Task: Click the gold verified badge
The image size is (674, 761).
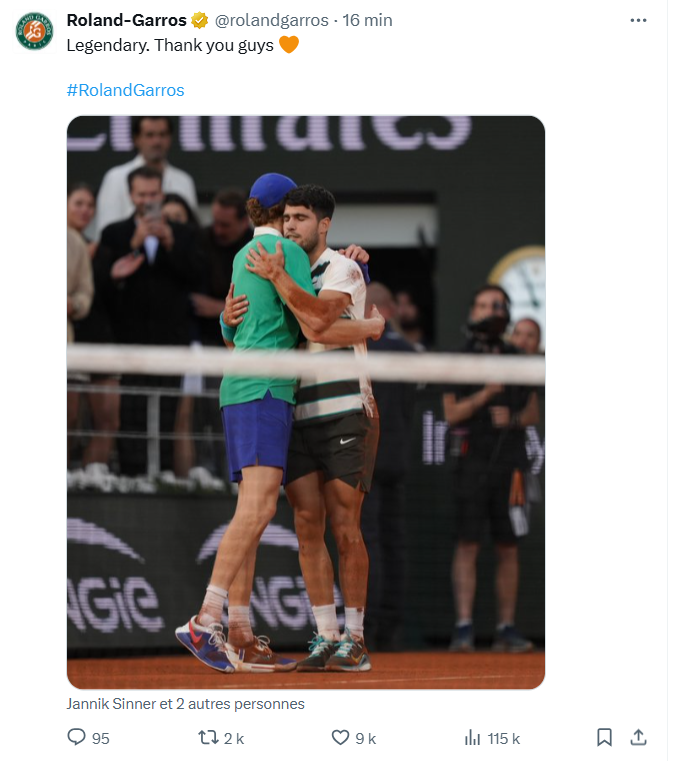Action: [x=199, y=20]
